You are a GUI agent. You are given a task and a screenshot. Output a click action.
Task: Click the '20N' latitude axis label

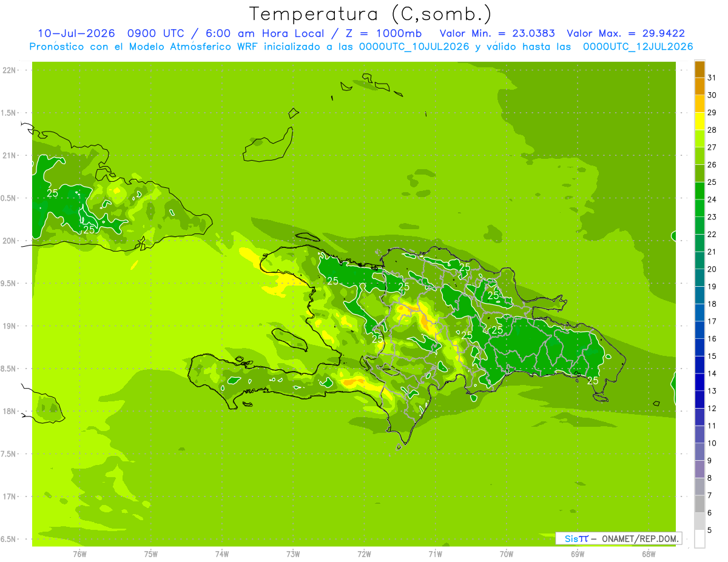point(10,241)
